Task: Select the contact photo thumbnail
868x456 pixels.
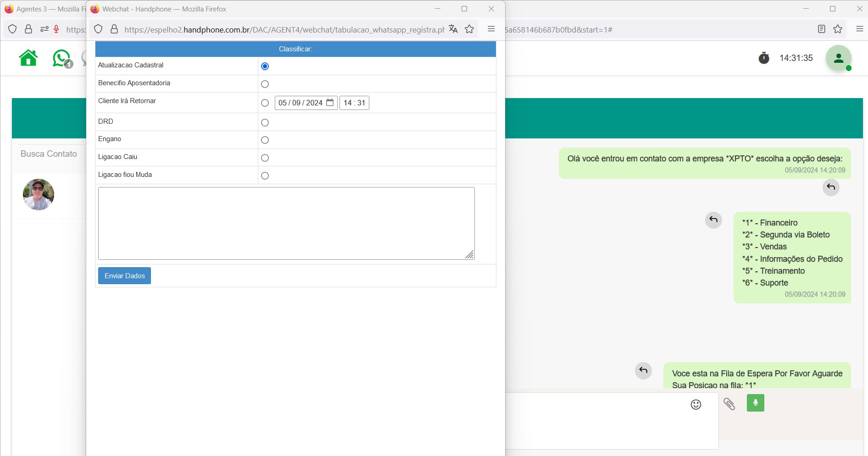Action: (39, 195)
